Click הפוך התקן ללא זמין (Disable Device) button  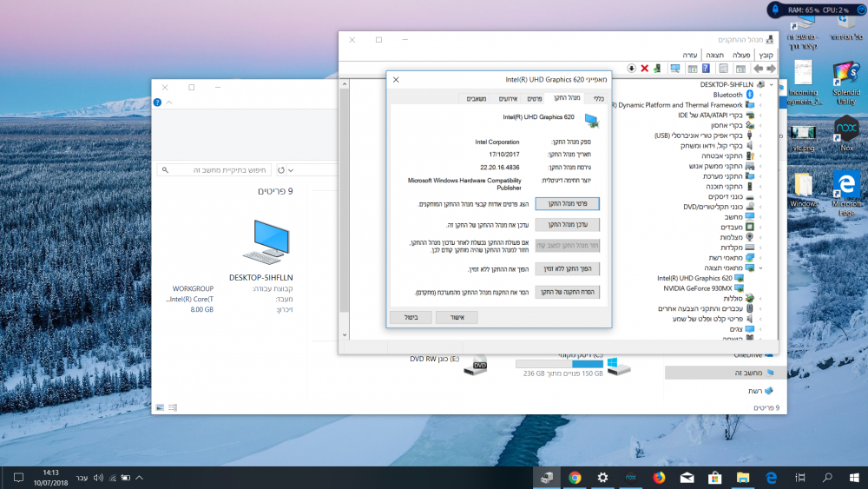(x=567, y=268)
